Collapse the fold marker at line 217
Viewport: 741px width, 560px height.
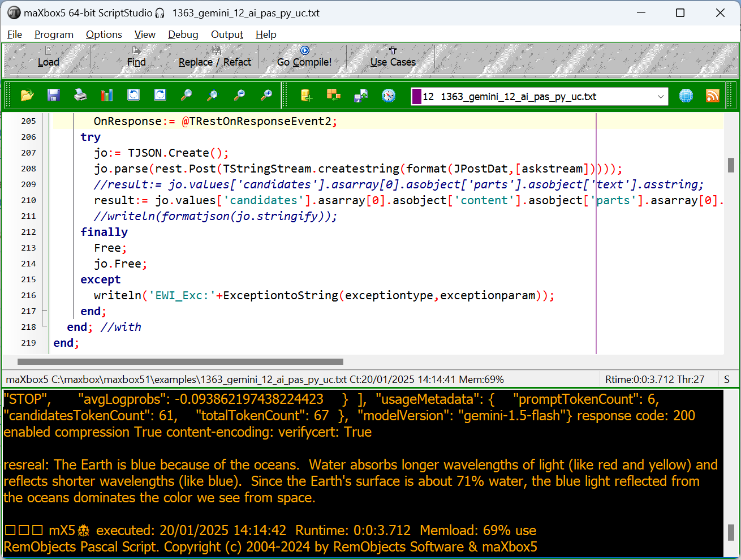click(45, 311)
